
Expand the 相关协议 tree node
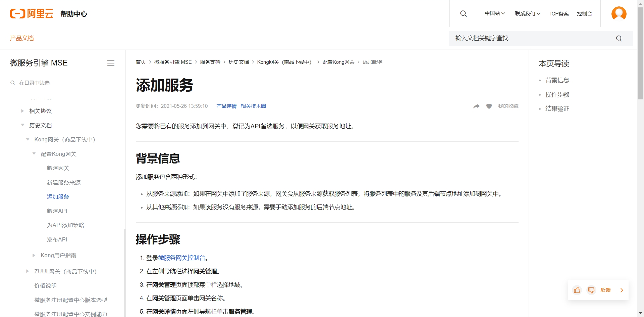[x=22, y=111]
